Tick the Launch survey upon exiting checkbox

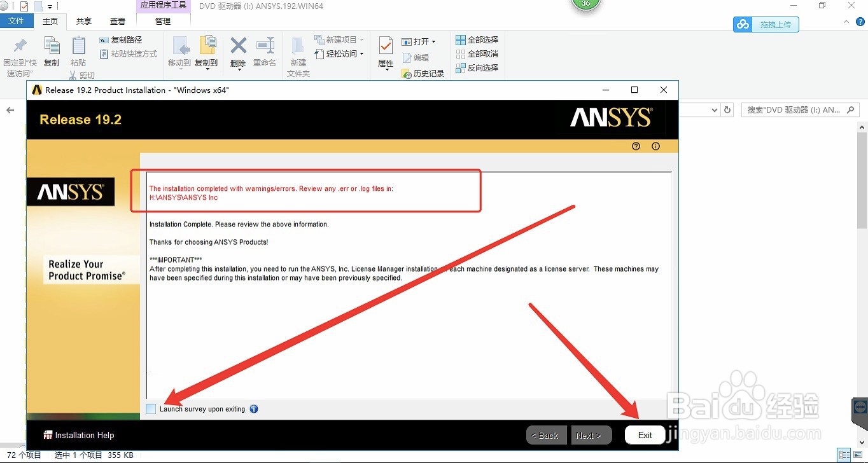click(x=151, y=409)
